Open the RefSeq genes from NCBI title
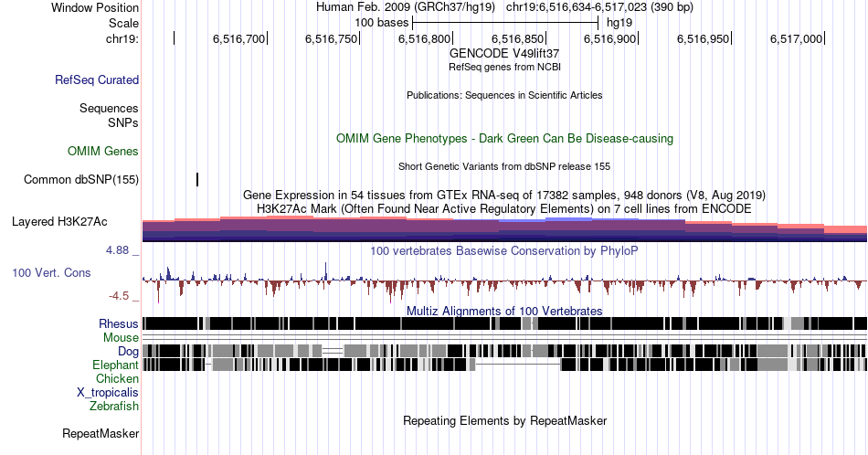868x455 pixels. click(x=504, y=67)
